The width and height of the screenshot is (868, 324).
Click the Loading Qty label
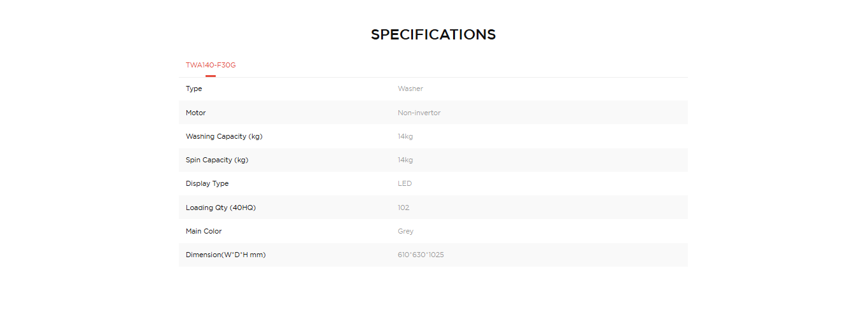221,208
